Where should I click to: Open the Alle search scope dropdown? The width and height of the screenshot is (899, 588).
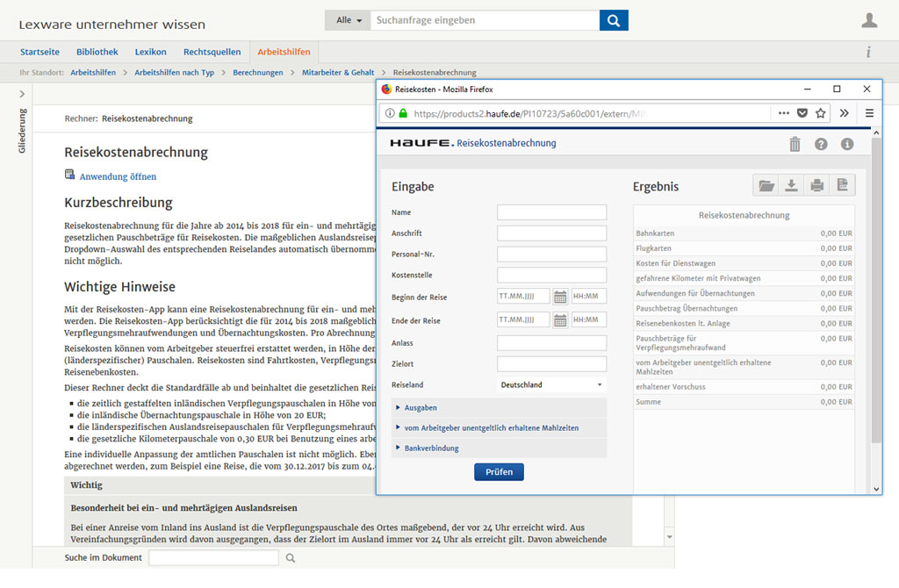[348, 20]
